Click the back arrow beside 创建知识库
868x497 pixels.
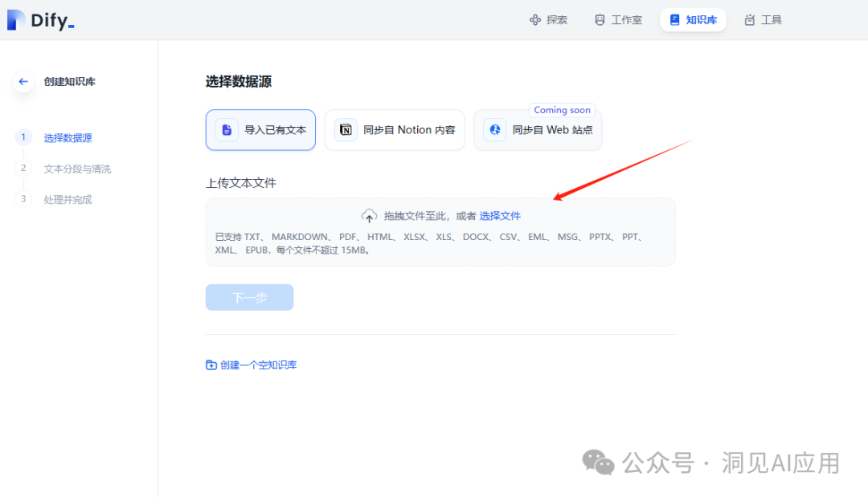point(23,81)
